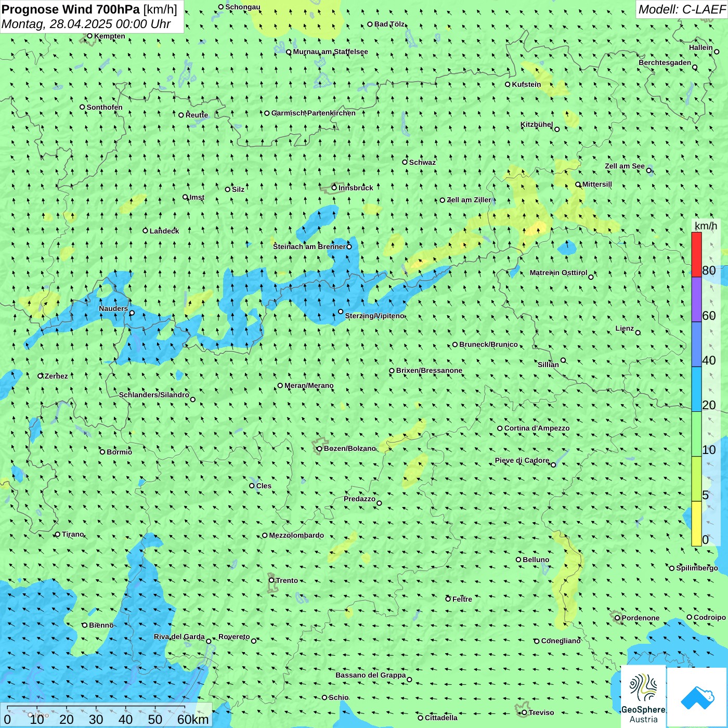This screenshot has height=728, width=728.
Task: Click the 'Sterzing/Vipiteno' label
Action: [375, 316]
